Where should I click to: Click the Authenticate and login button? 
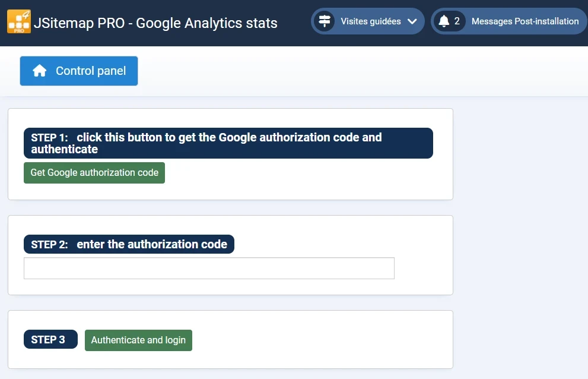[x=138, y=340]
